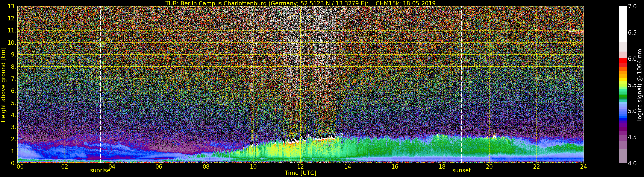The height and width of the screenshot is (177, 644).
Task: Click the x-axis tick label '16'
Action: pyautogui.click(x=395, y=167)
